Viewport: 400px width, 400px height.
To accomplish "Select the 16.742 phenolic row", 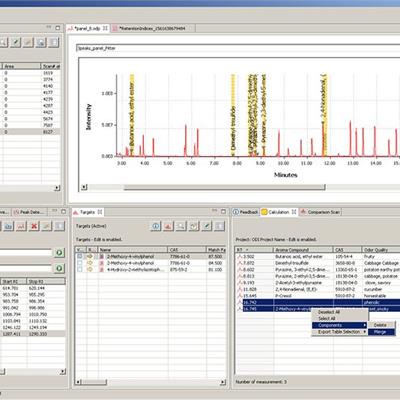I will (318, 302).
